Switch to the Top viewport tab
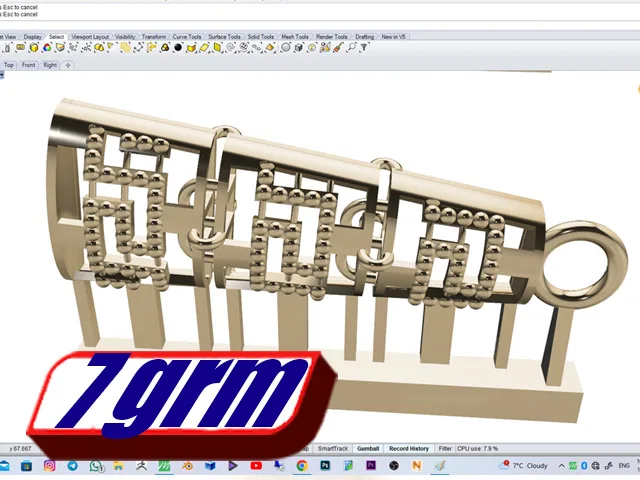Image resolution: width=640 pixels, height=480 pixels. tap(9, 65)
